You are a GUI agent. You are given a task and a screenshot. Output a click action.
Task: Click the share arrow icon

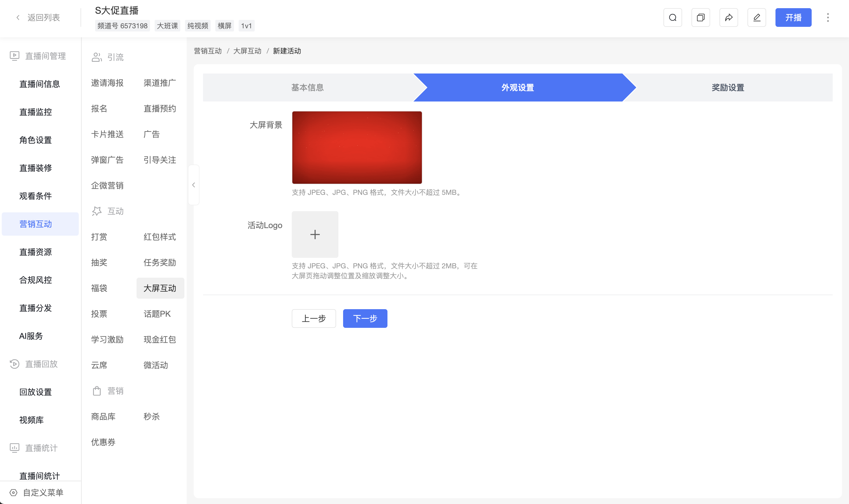coord(729,17)
